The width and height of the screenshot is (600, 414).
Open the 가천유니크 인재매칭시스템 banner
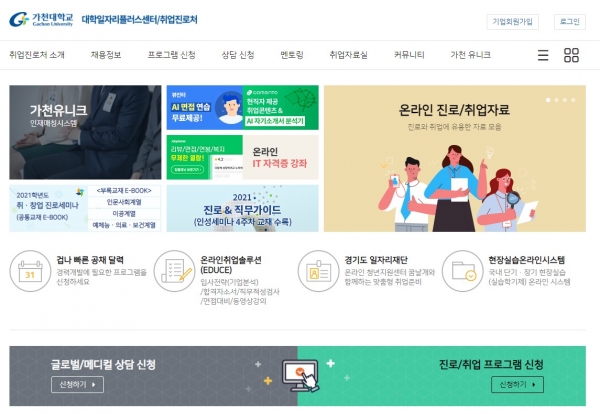click(x=85, y=132)
